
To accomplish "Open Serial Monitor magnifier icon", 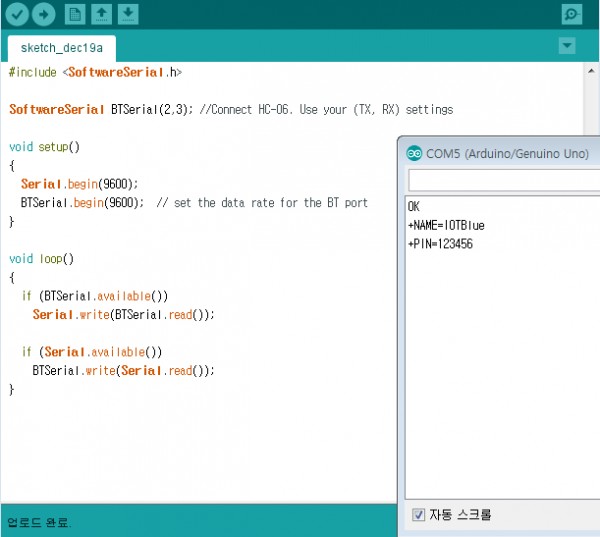I will 572,15.
